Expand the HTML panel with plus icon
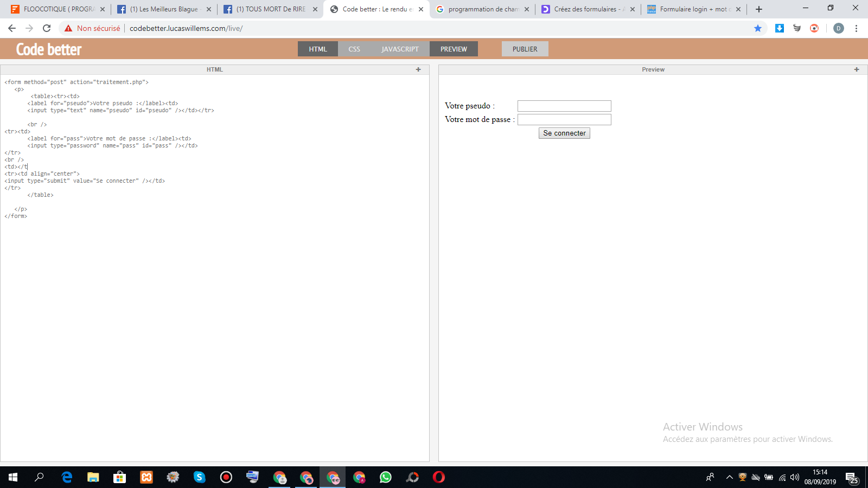Screen dimensions: 868x488 (418, 69)
